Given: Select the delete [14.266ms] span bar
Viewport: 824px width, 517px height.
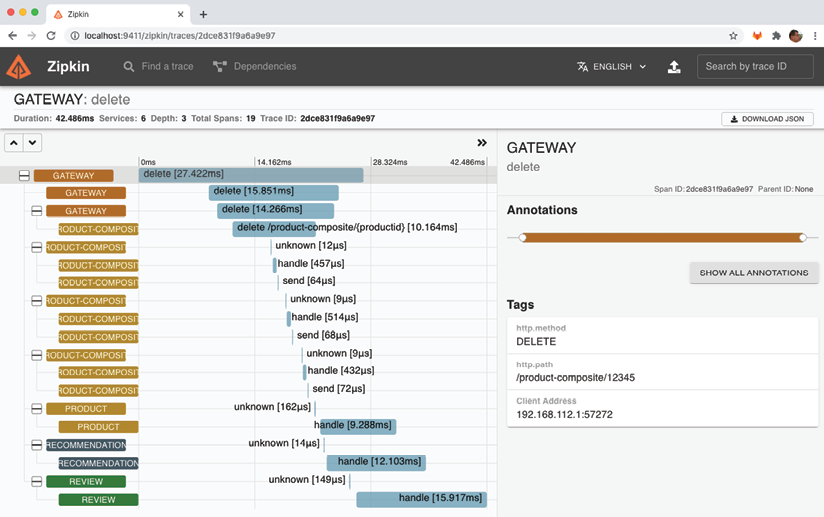Looking at the screenshot, I should 275,211.
